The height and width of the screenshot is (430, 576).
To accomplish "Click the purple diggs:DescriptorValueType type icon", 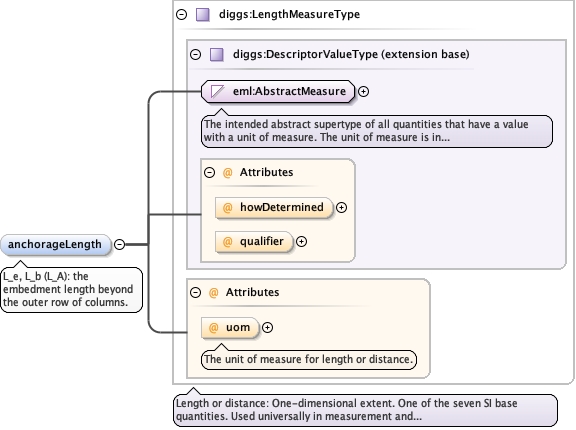I will [x=217, y=55].
